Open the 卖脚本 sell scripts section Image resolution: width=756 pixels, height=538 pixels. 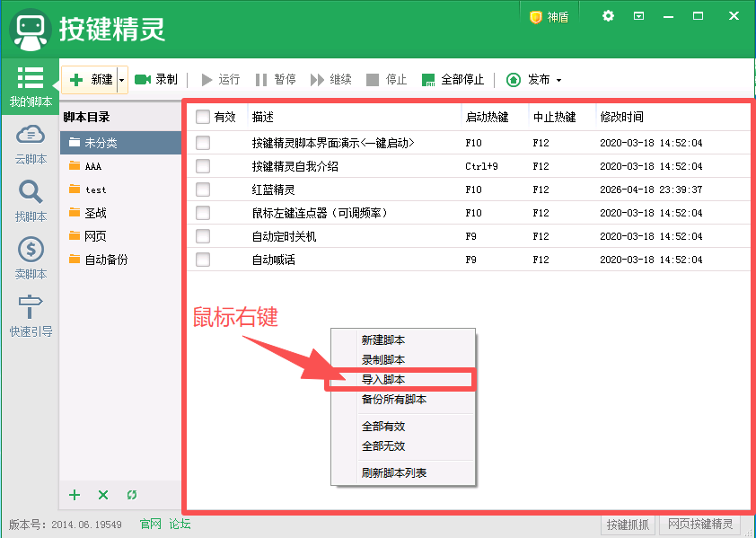point(31,259)
